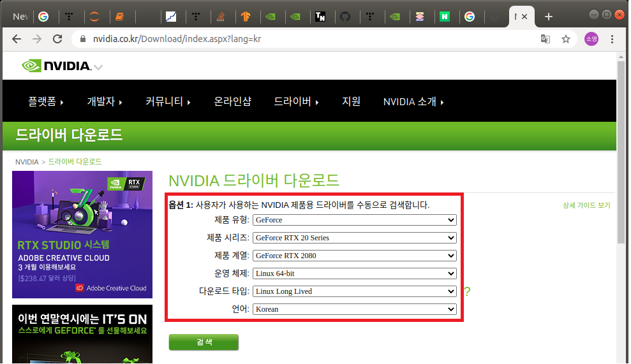Viewport: 631px width, 364px height.
Task: Switch to the blue chart icon tab
Action: [x=171, y=17]
